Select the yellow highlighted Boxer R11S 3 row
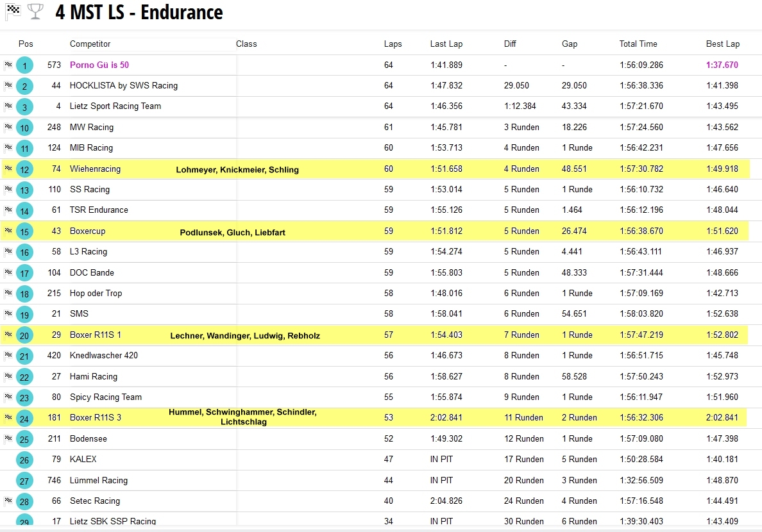Viewport: 762px width, 532px height. pos(95,418)
